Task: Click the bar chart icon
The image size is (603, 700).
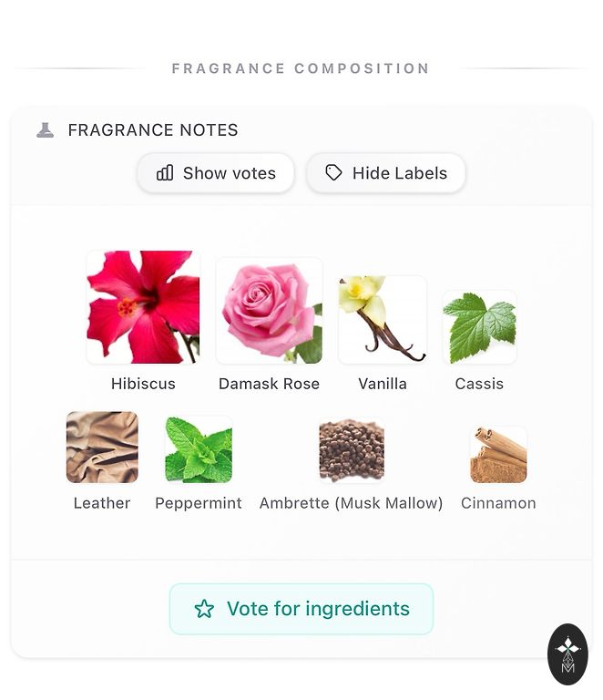Action: pos(165,173)
